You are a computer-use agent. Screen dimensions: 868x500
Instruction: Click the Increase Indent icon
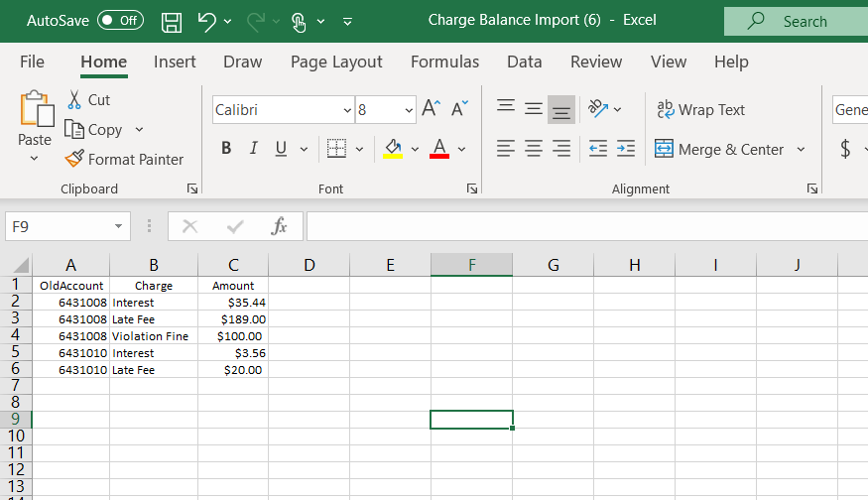(625, 149)
